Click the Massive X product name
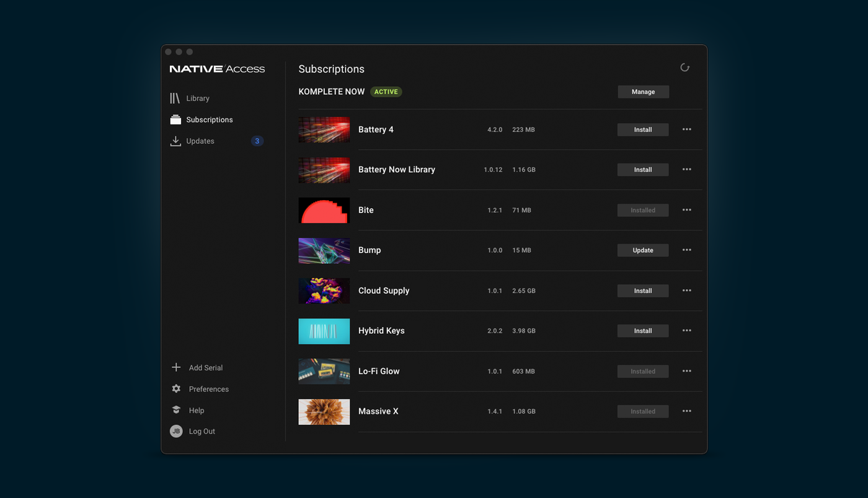Screen dimensions: 868x498 378,411
